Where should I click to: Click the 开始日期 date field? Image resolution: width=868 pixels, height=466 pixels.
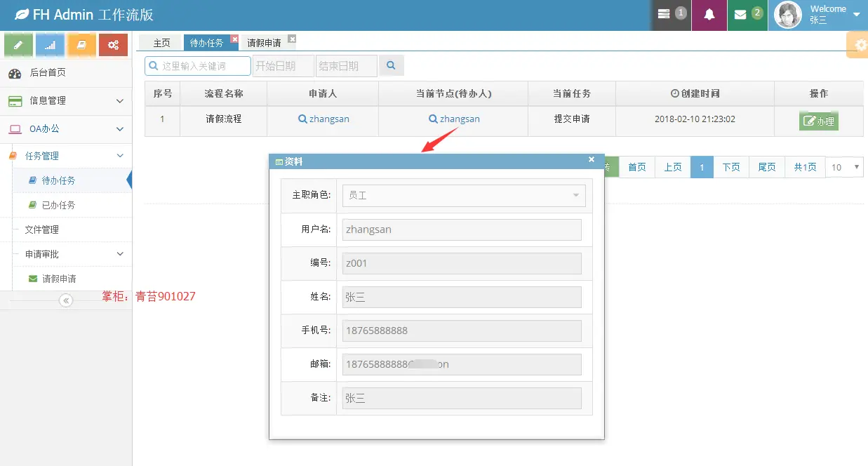click(283, 66)
